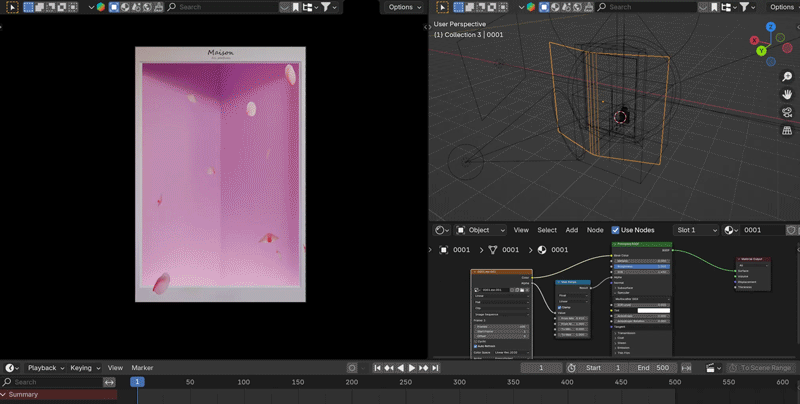Open the Slot 1 material slot dropdown

(x=696, y=230)
